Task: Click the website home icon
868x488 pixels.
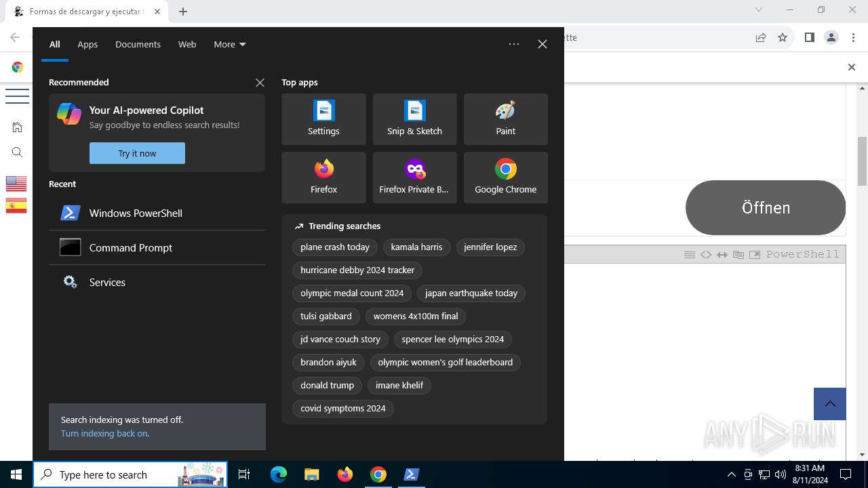Action: [x=18, y=127]
